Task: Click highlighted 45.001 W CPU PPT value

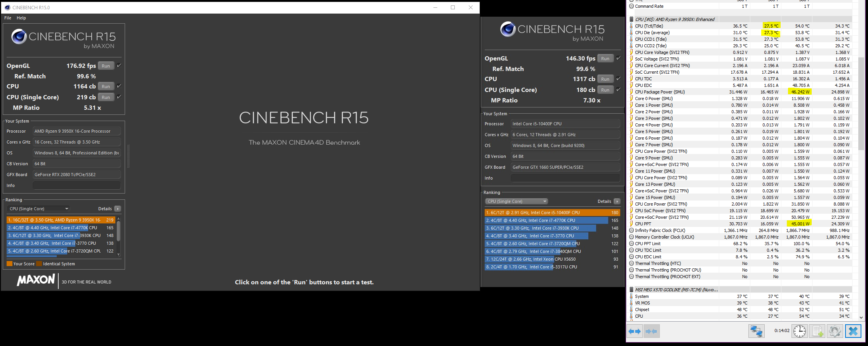Action: (800, 224)
